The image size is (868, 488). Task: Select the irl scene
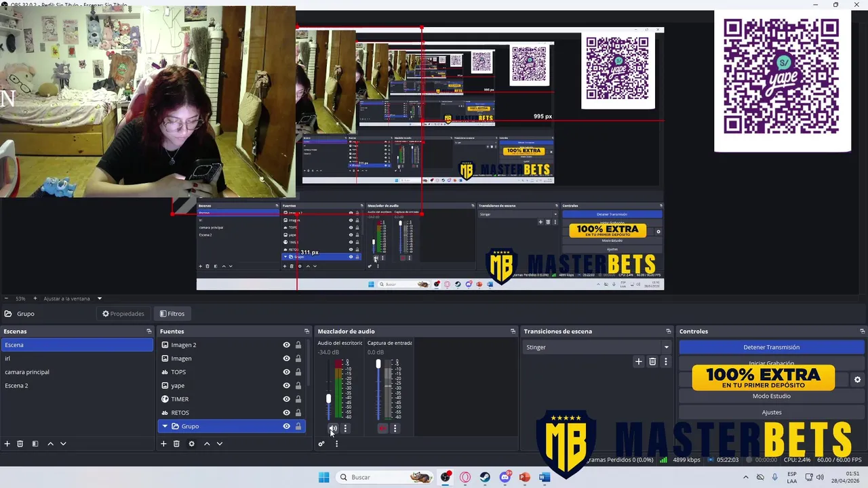point(77,359)
